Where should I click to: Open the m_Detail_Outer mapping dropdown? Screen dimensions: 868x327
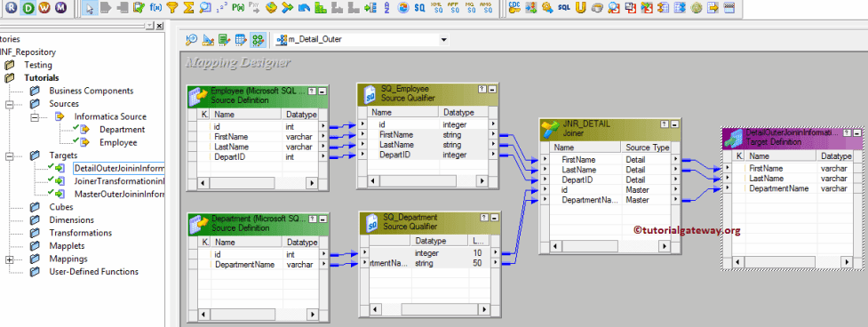pos(443,40)
